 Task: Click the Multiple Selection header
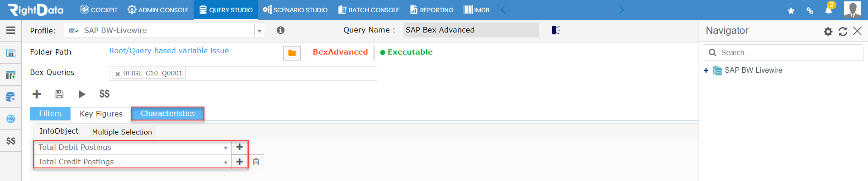122,132
